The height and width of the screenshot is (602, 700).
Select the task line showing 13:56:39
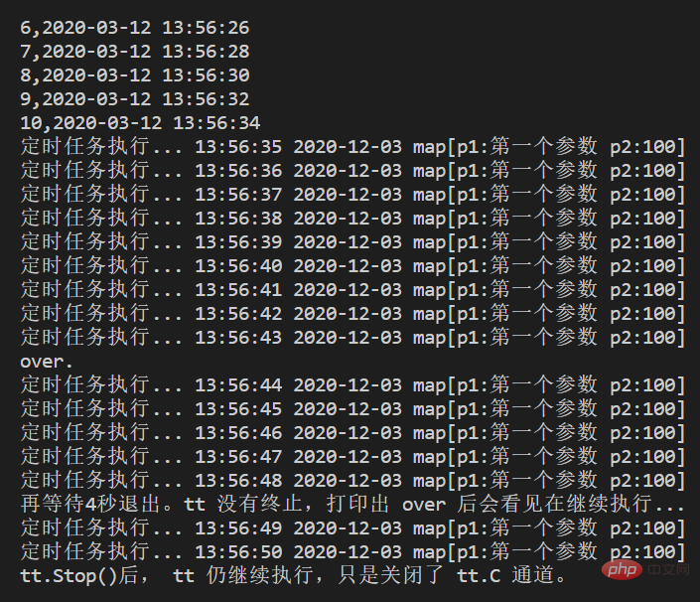click(352, 242)
